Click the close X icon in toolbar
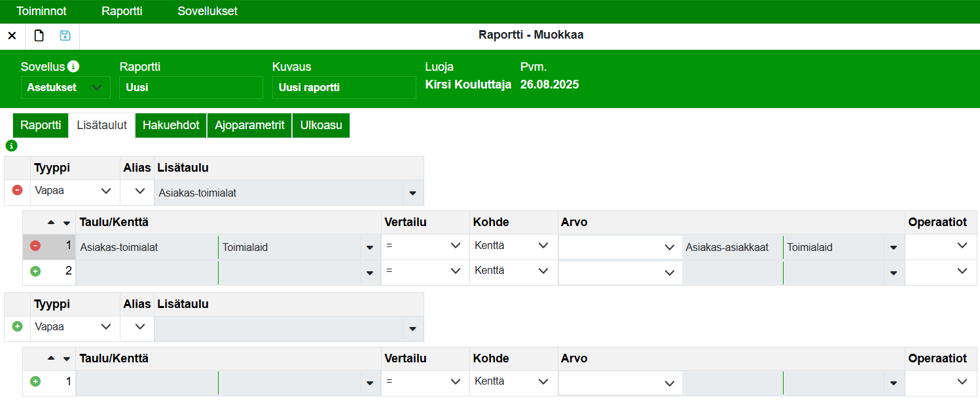The image size is (980, 401). 12,36
